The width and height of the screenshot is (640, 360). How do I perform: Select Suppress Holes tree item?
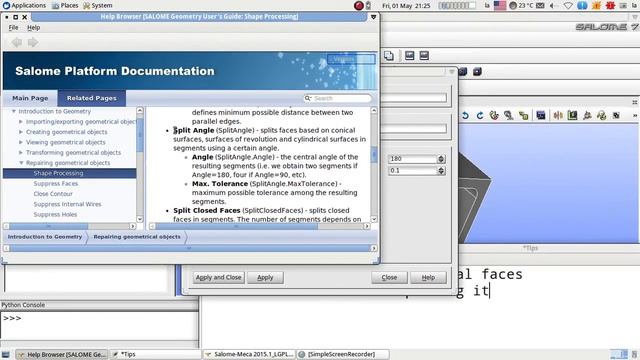point(55,214)
